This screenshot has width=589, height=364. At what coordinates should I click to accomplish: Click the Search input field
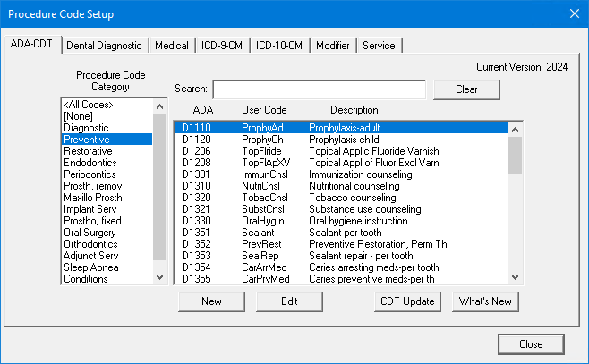pos(319,89)
